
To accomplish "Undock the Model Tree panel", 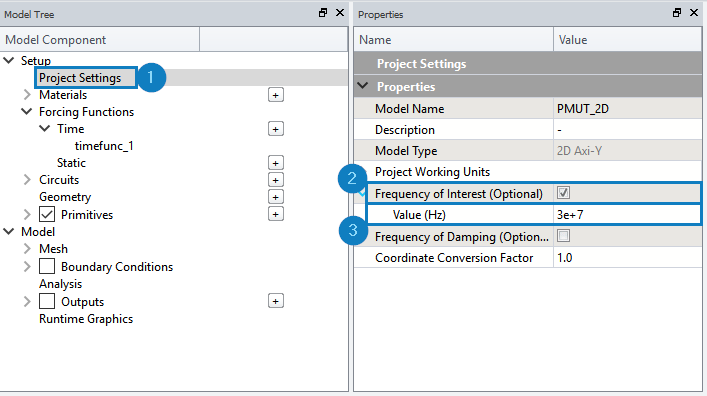I will [x=323, y=13].
